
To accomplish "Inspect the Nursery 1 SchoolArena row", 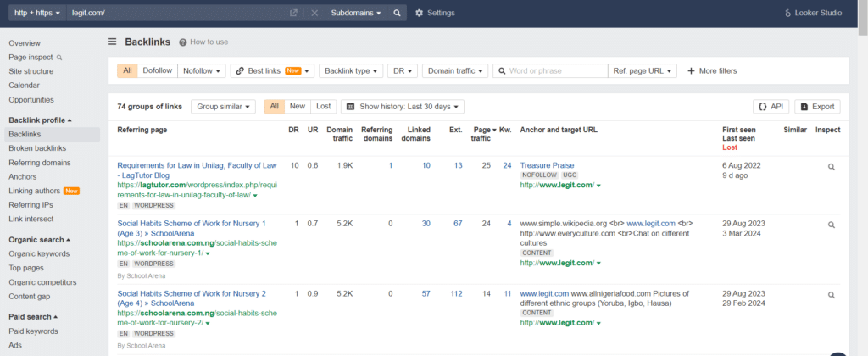I will pos(831,225).
